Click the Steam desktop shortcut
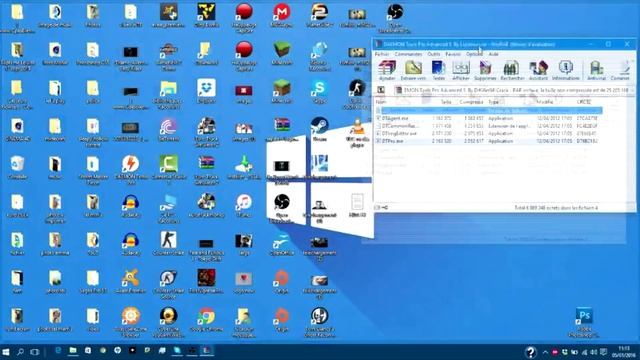 tap(319, 129)
